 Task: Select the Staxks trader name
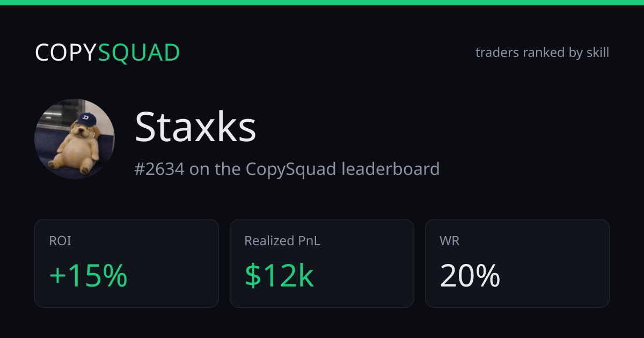coord(195,127)
